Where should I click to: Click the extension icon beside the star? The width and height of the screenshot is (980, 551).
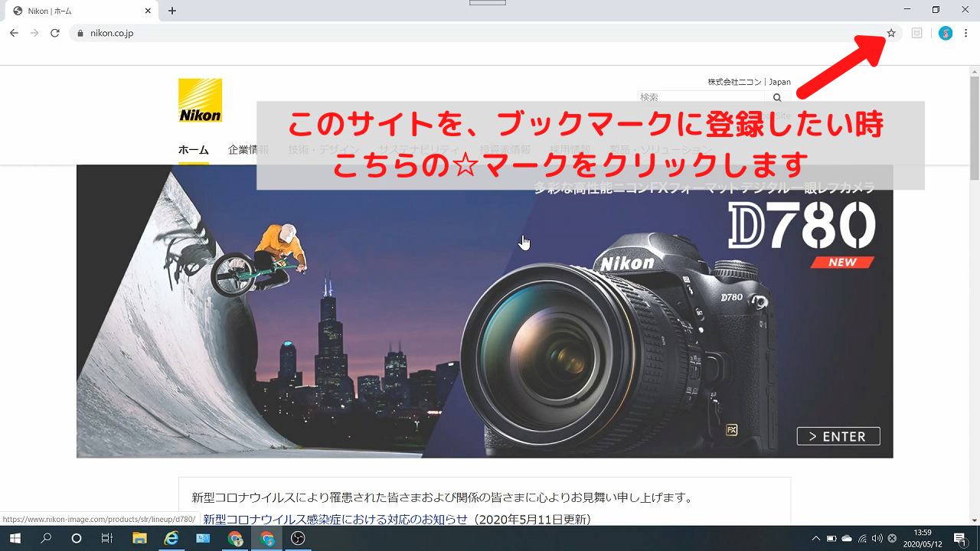916,33
